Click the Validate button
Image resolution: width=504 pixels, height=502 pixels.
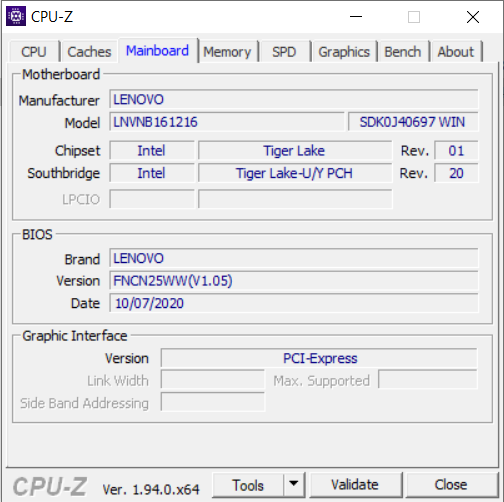pyautogui.click(x=355, y=484)
